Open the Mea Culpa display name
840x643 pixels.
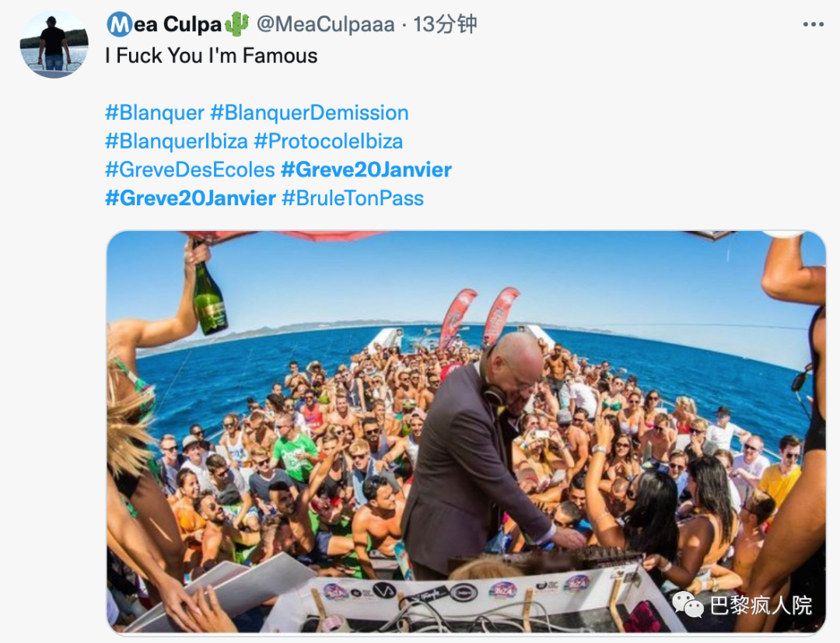(x=164, y=24)
